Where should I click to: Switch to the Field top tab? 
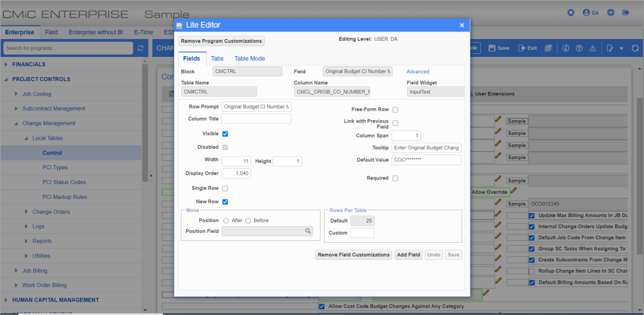(x=52, y=32)
